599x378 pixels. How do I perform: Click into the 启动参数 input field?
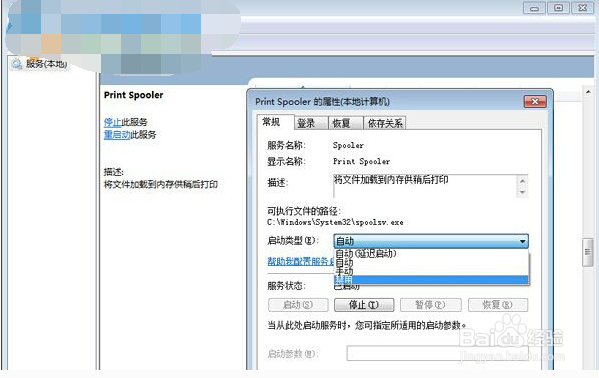pyautogui.click(x=437, y=354)
